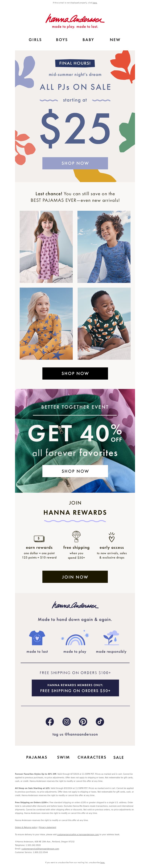The image size is (150, 868).
Task: Open the GIRLS navigation menu item
Action: 35,40
